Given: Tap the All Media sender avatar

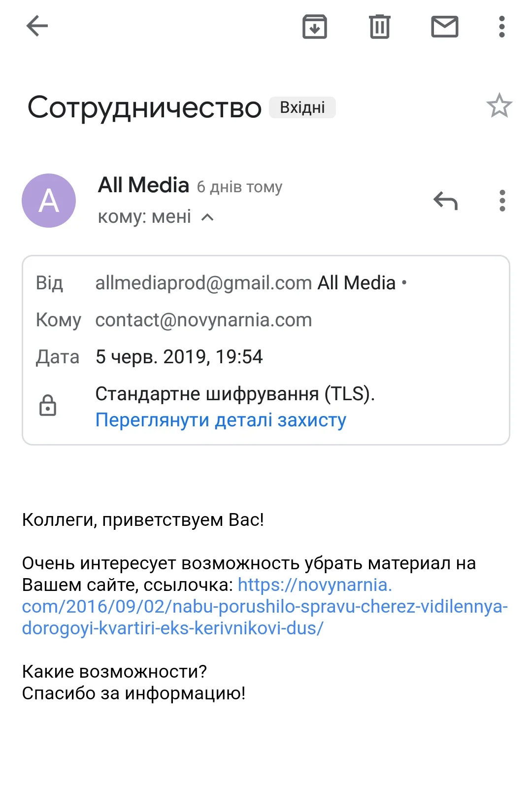Looking at the screenshot, I should tap(49, 201).
